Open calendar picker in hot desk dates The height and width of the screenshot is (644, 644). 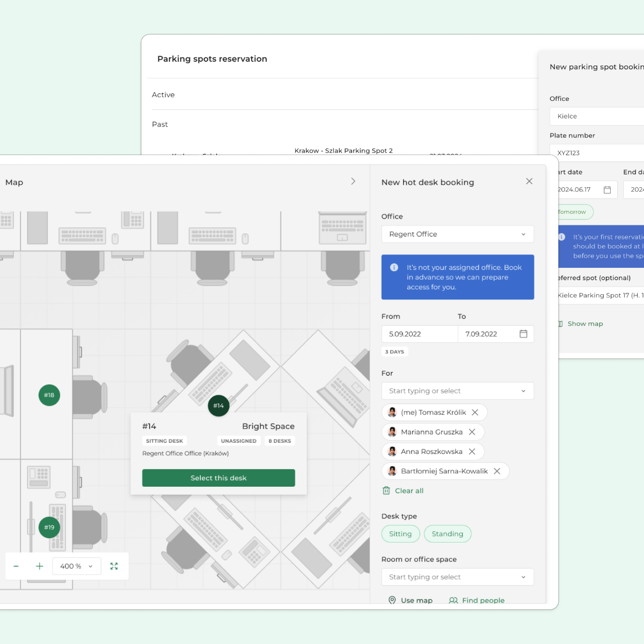click(523, 334)
